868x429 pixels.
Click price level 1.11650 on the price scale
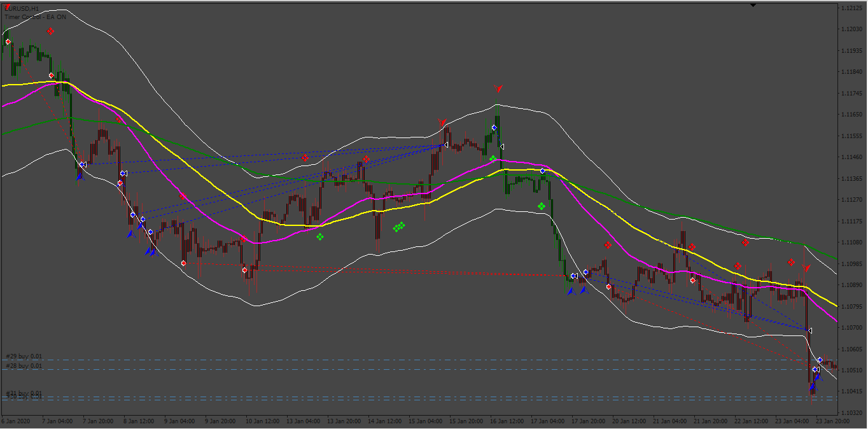(x=851, y=115)
